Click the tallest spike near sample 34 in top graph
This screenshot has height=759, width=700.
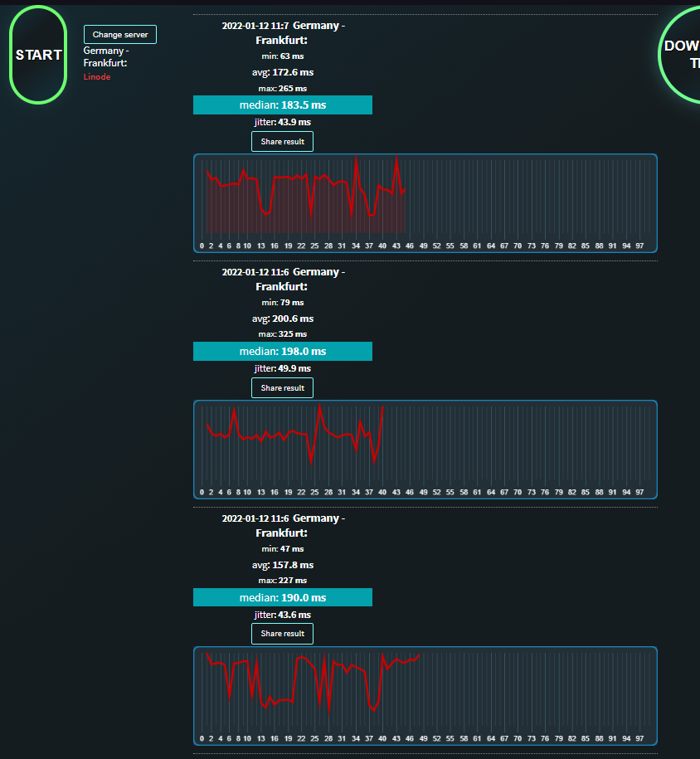point(357,157)
